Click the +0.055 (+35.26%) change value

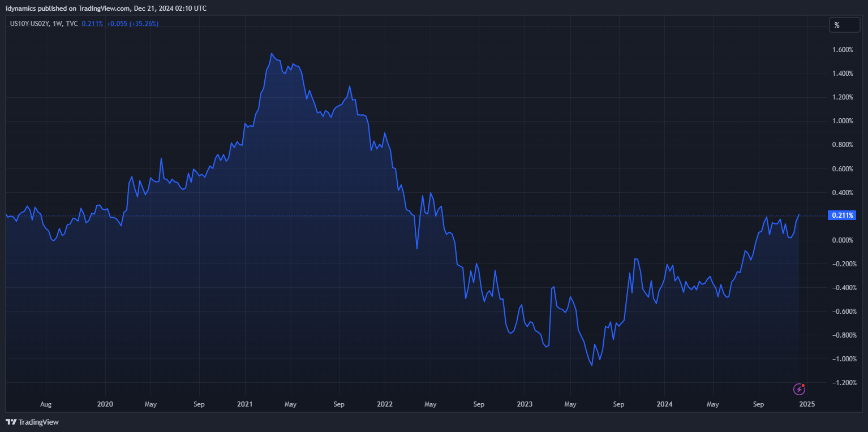click(132, 24)
